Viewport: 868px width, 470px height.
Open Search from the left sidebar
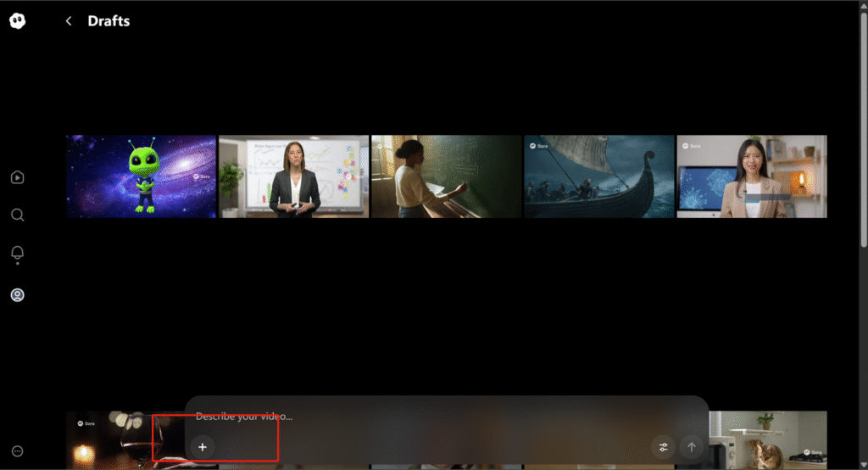coord(17,215)
